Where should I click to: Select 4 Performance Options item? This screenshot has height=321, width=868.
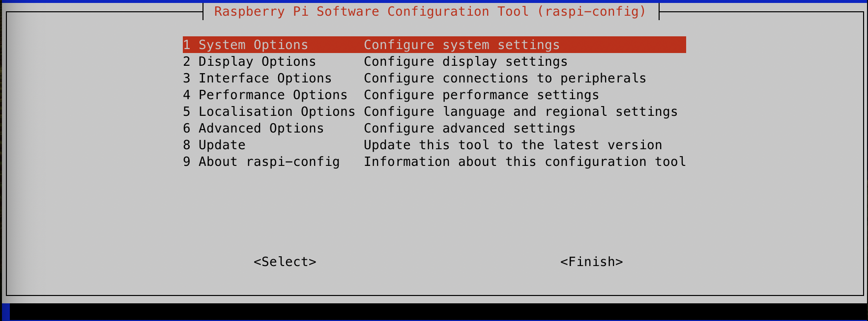265,95
